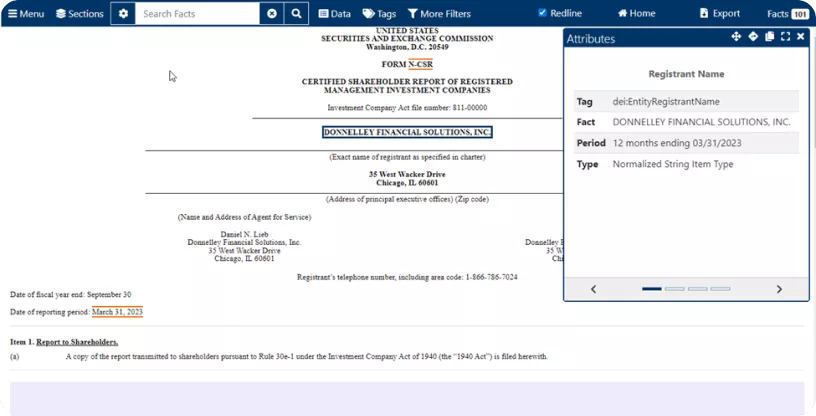This screenshot has height=416, width=816.
Task: Copy attributes using the copy icon
Action: pyautogui.click(x=770, y=36)
